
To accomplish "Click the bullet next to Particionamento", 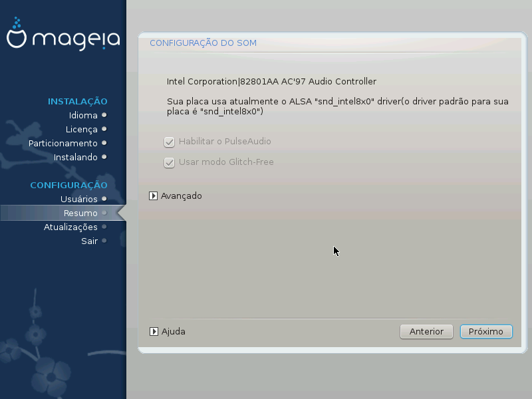I will click(104, 143).
